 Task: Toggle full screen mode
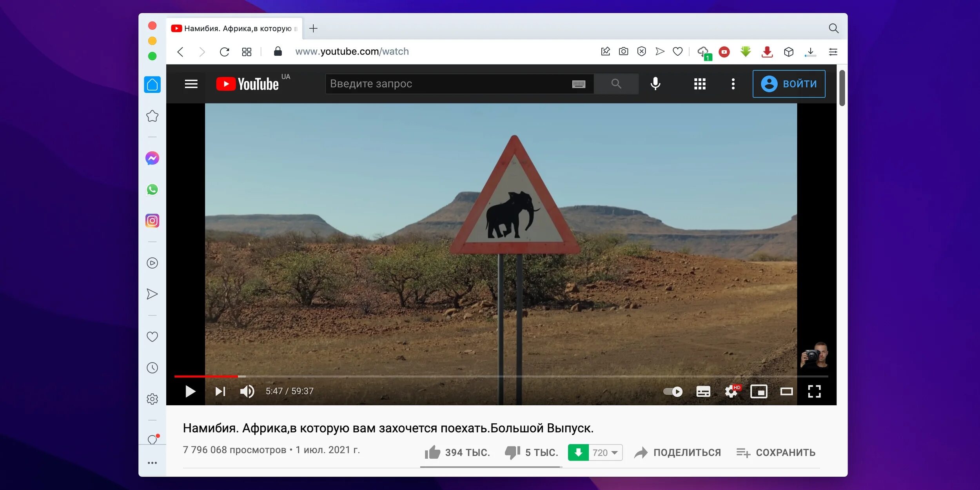(814, 391)
